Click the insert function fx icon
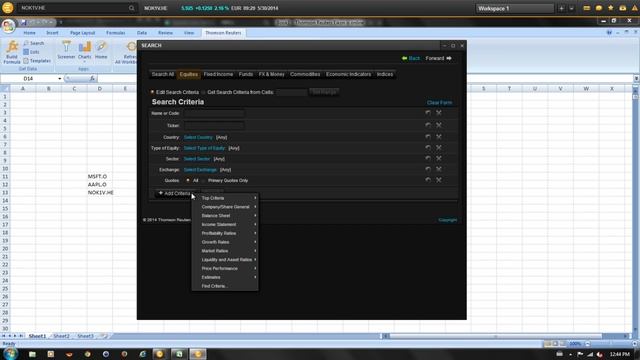Screen dimensions: 640x360 92,78
